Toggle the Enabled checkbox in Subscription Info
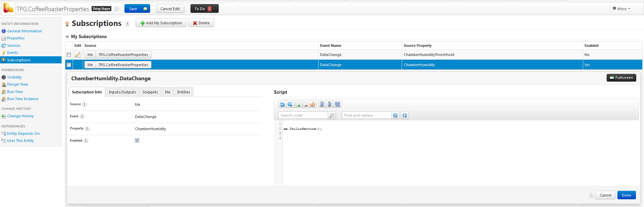The image size is (644, 207). [x=137, y=141]
